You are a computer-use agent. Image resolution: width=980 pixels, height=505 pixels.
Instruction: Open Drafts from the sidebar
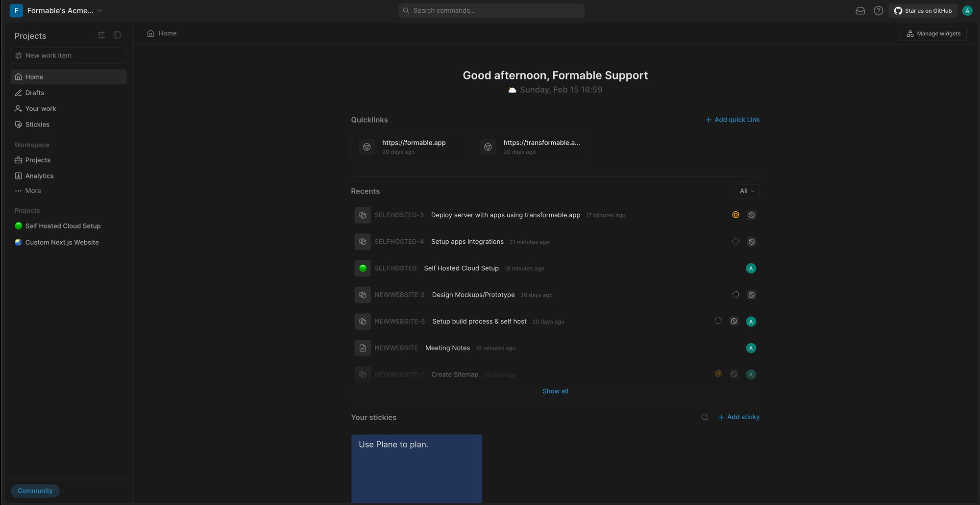tap(34, 93)
